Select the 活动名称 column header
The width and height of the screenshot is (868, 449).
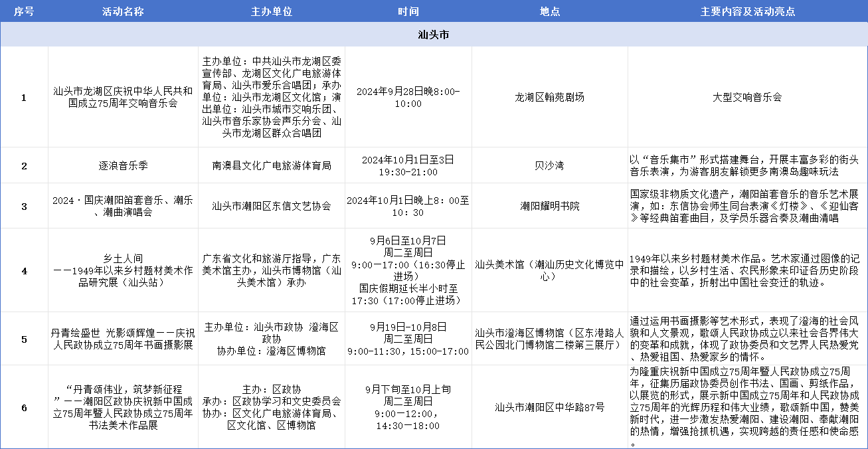pyautogui.click(x=123, y=12)
